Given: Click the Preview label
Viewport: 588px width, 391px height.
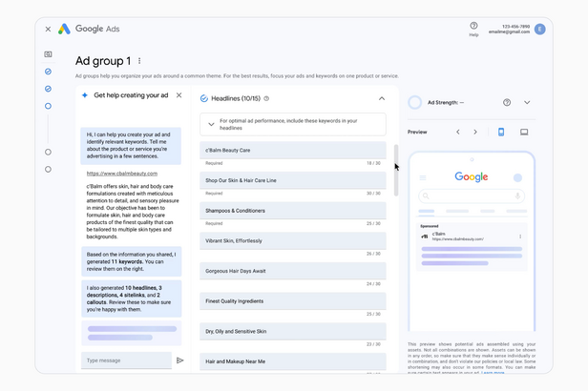Looking at the screenshot, I should (417, 132).
